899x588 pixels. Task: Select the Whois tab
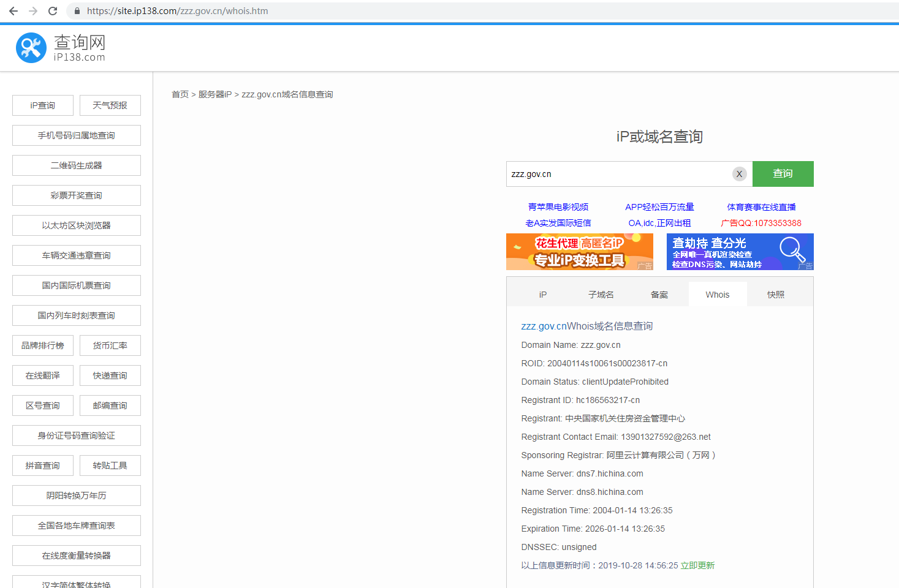pos(718,295)
